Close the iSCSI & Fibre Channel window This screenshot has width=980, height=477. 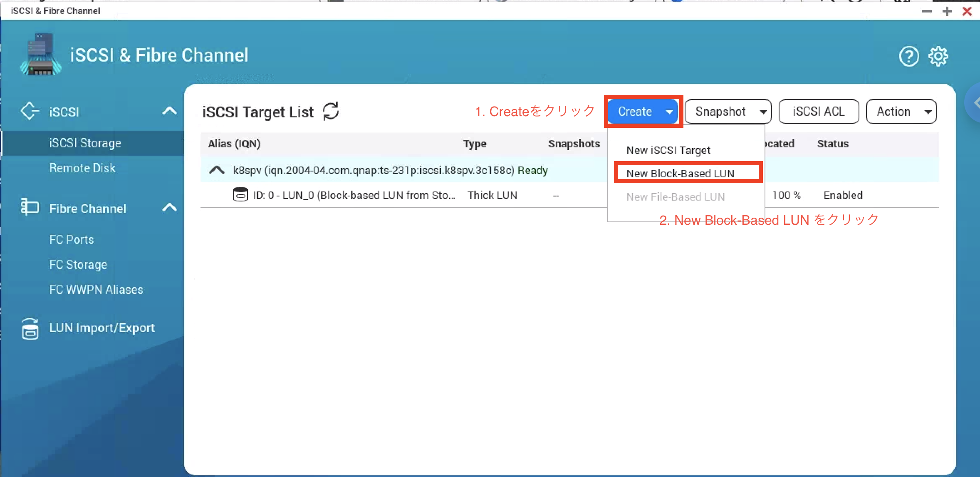[x=967, y=11]
